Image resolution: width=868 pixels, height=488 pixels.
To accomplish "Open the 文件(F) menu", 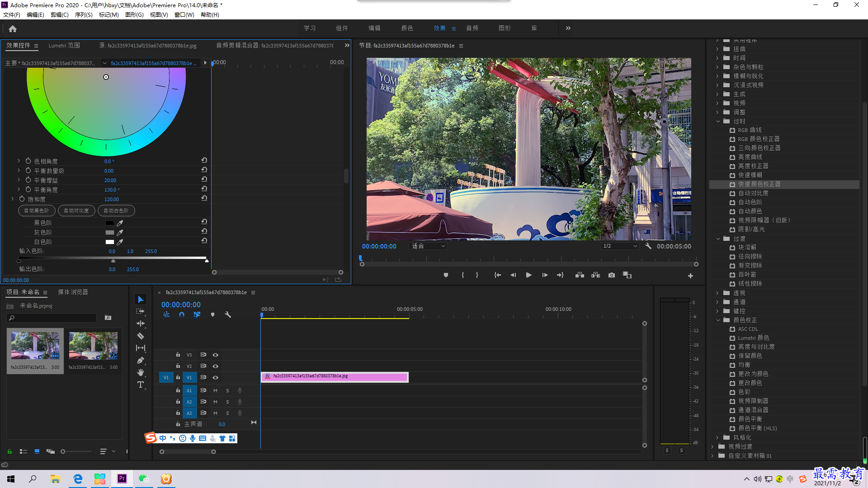I will click(12, 15).
